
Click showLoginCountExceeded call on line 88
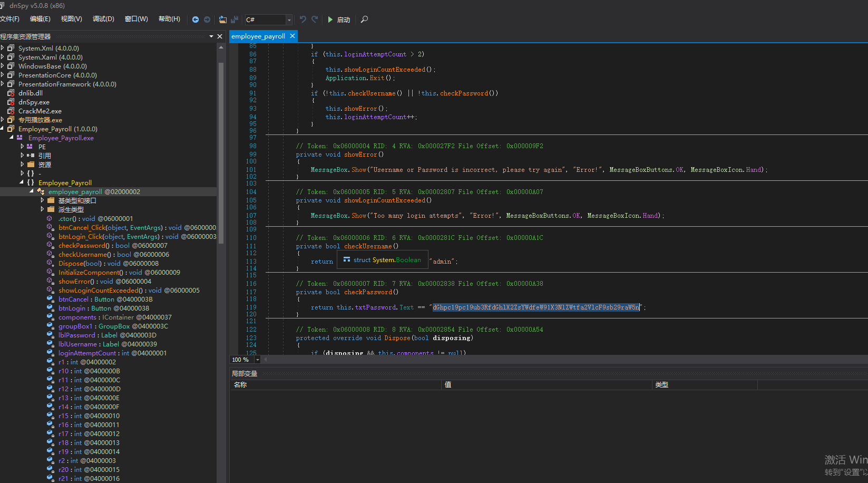[x=385, y=70]
